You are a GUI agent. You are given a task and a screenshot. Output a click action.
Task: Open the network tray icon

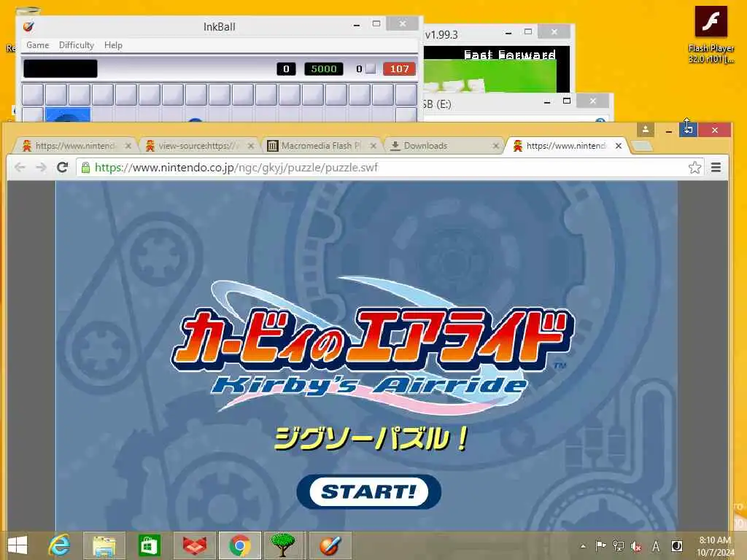click(x=619, y=545)
